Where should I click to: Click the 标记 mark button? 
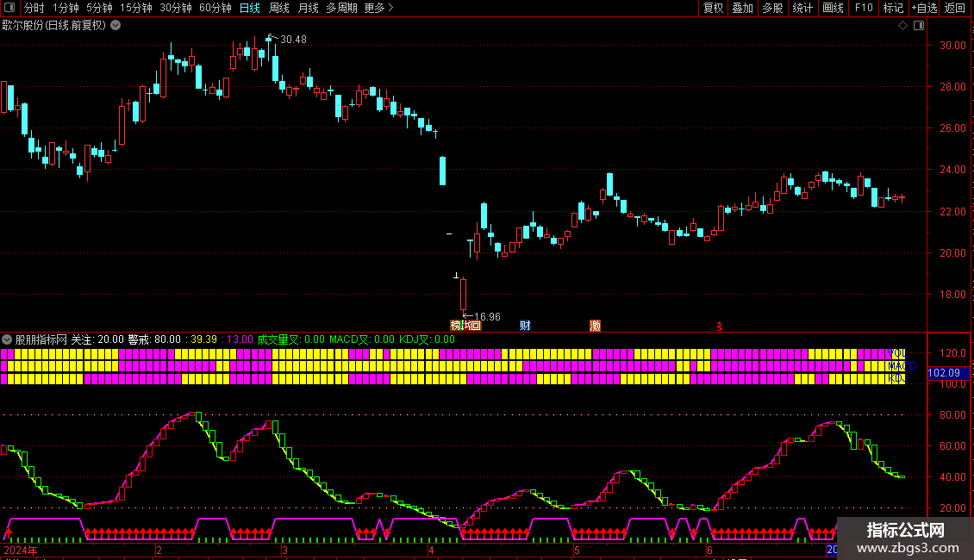[x=893, y=8]
